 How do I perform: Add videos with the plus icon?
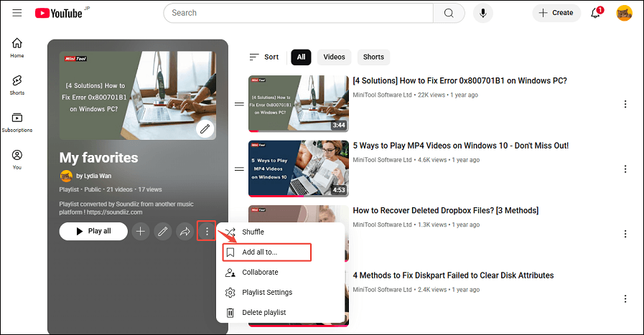(x=141, y=232)
